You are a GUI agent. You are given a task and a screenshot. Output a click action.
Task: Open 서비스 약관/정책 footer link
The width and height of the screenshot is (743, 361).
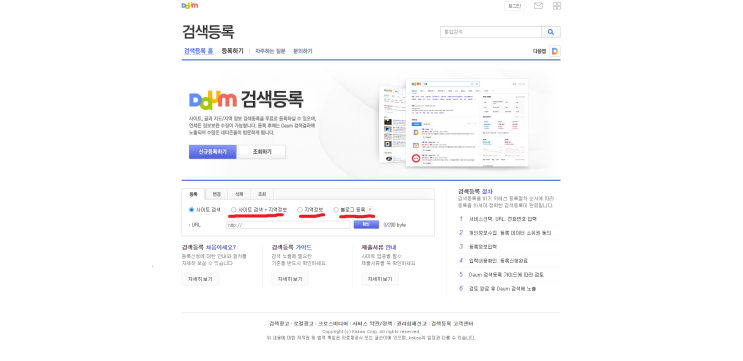click(x=372, y=324)
